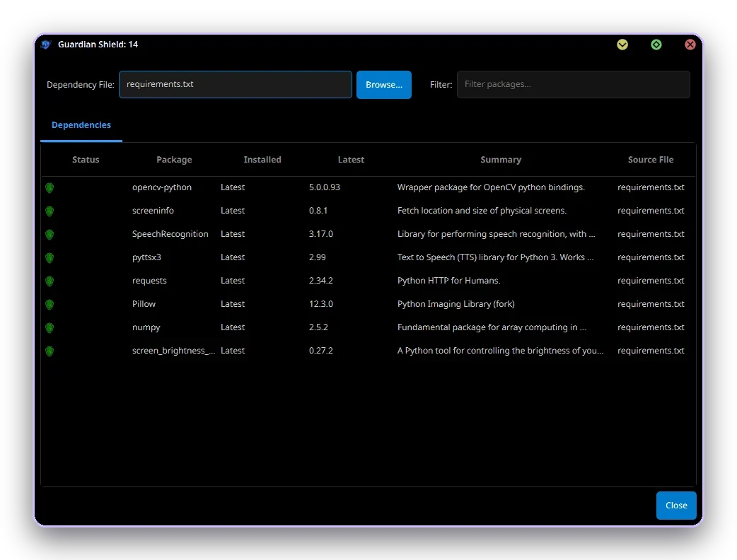Click latest version 0.27.2
737x560 pixels.
coord(321,351)
